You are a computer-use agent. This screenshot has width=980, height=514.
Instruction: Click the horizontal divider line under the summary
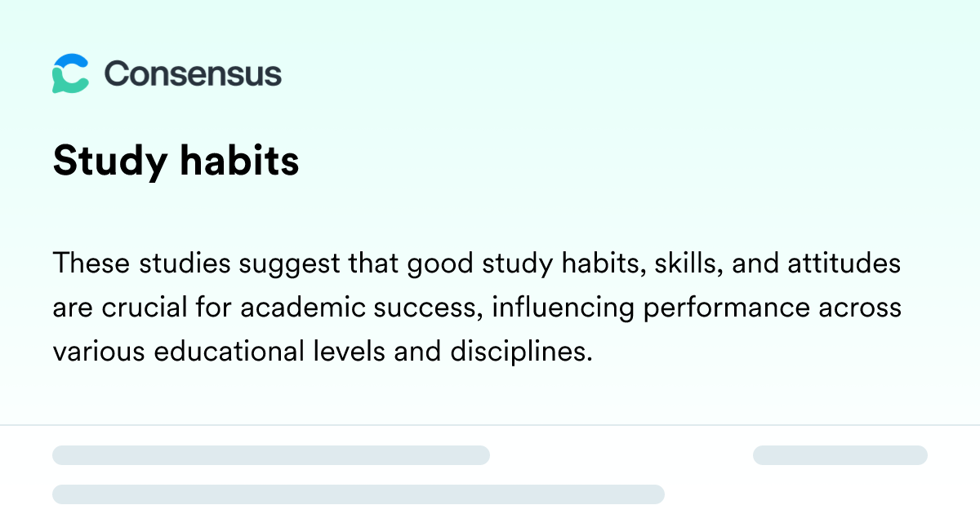pyautogui.click(x=490, y=425)
